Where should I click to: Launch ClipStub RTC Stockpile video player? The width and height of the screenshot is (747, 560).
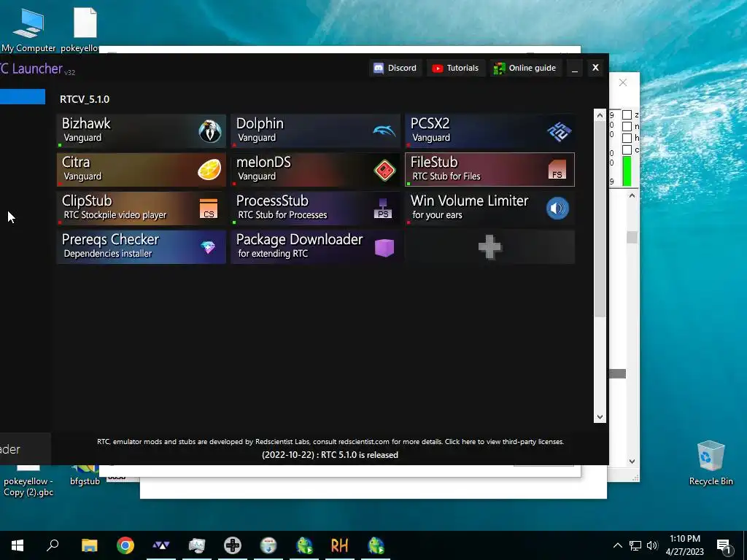141,208
